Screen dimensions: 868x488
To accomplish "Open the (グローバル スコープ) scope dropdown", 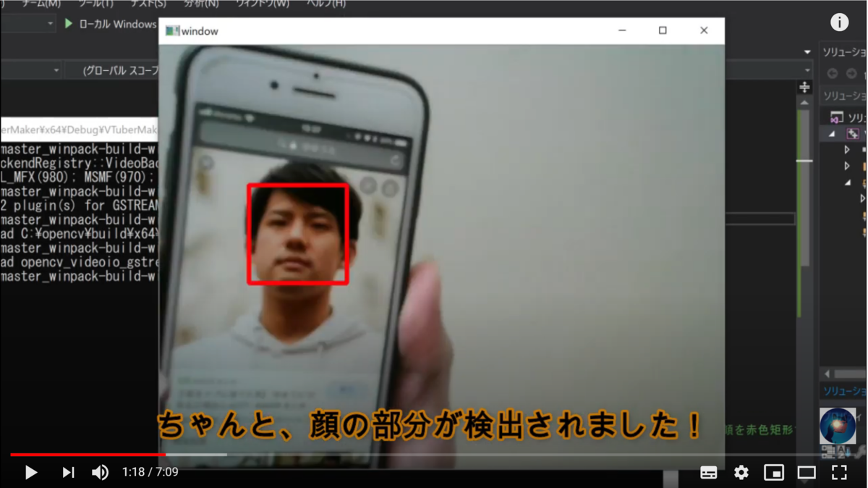I will click(x=112, y=70).
